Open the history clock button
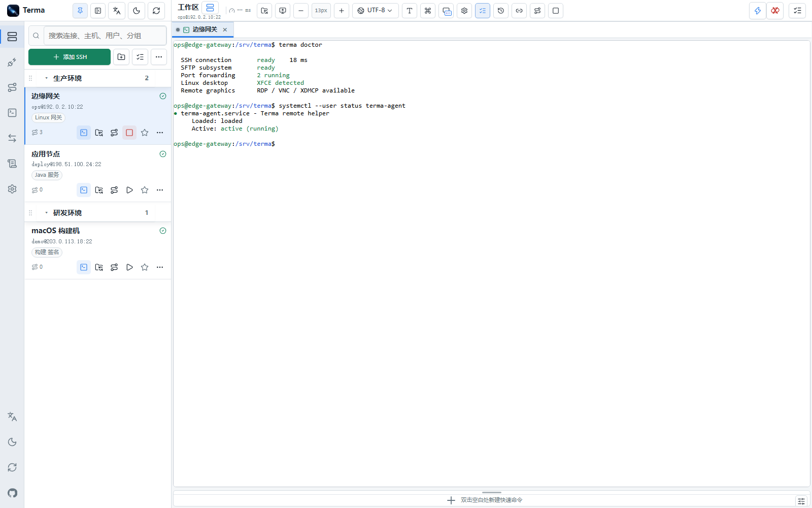This screenshot has height=508, width=812. click(x=501, y=11)
